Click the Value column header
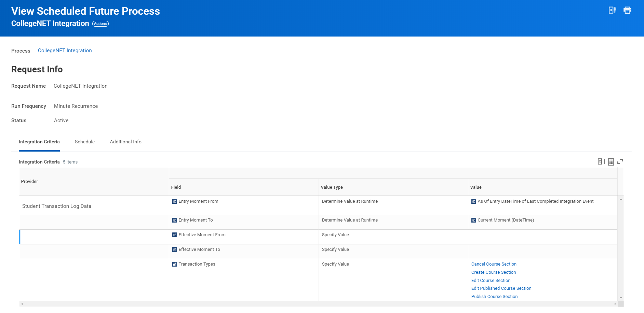The width and height of the screenshot is (644, 313). (x=543, y=187)
